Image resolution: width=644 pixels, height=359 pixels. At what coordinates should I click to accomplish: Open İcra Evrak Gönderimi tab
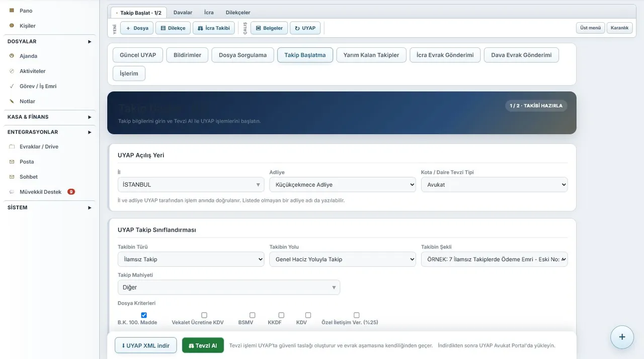coord(445,55)
